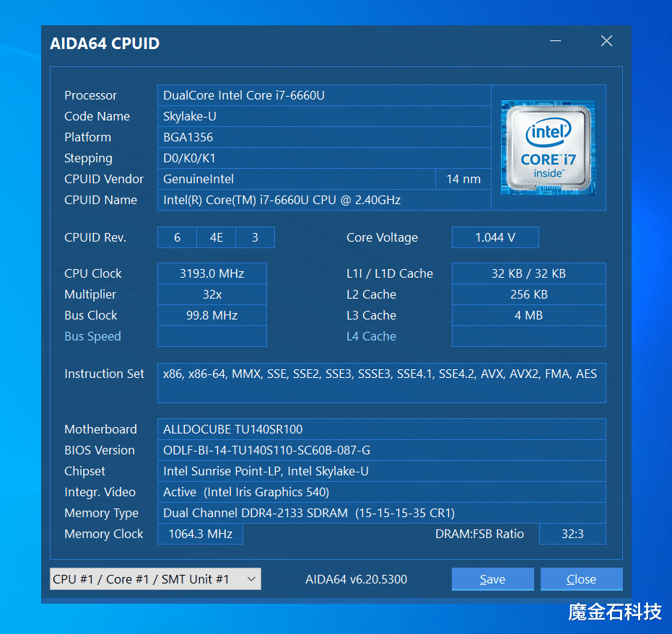The width and height of the screenshot is (672, 634).
Task: Click the Instruction Set label
Action: click(104, 374)
